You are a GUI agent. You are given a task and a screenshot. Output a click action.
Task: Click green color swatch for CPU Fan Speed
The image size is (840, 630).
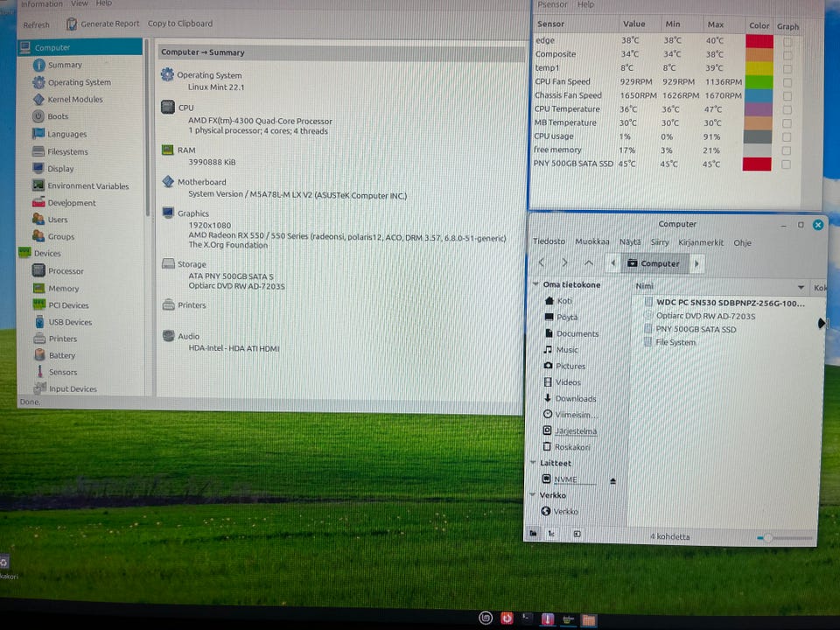[x=759, y=82]
